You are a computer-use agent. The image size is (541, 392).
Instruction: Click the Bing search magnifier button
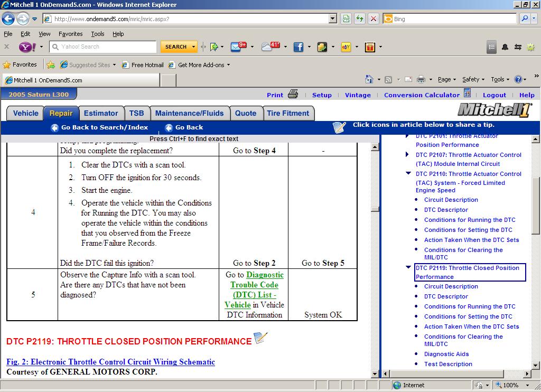pos(525,18)
